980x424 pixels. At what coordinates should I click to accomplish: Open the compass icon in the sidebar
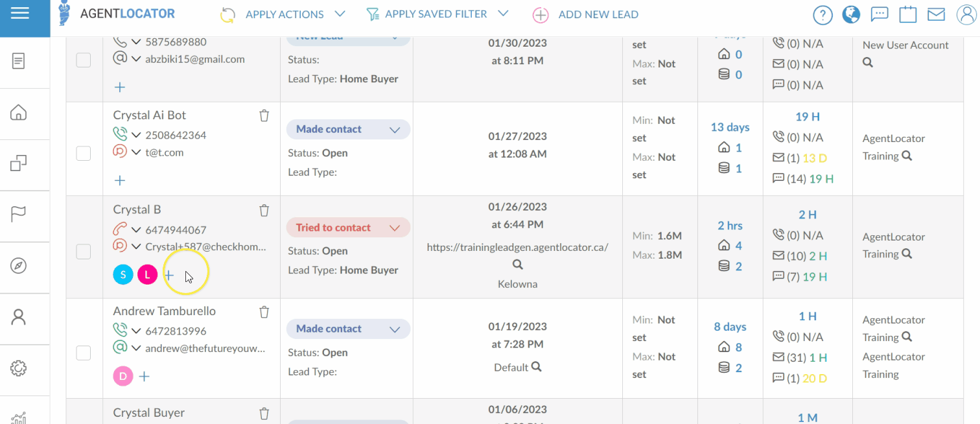click(19, 266)
